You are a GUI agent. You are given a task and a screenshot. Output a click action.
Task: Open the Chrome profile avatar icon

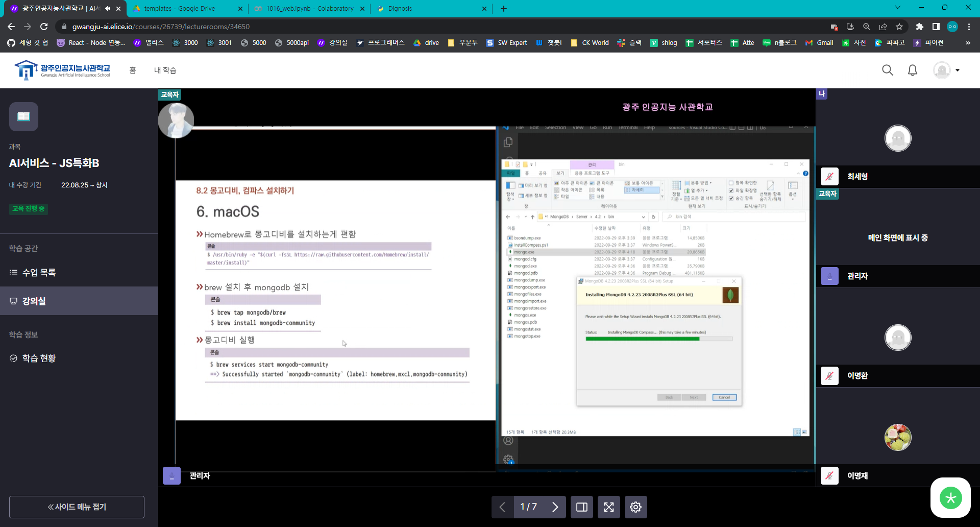(952, 27)
